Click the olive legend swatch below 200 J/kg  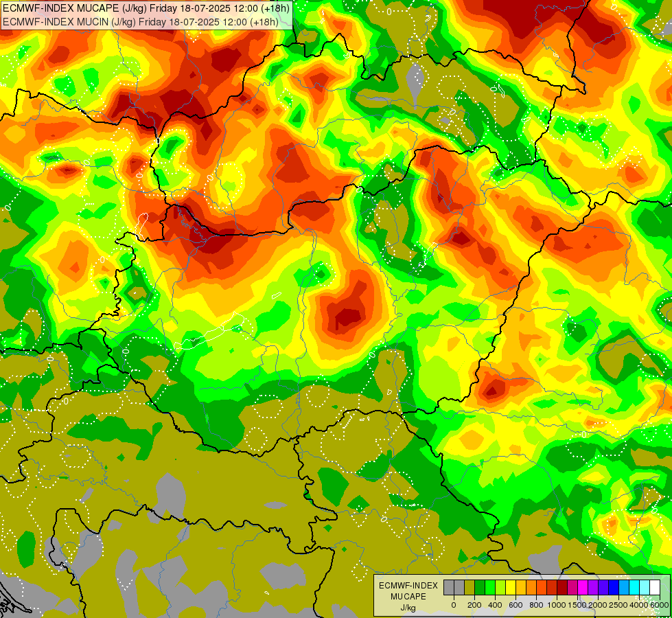[470, 587]
